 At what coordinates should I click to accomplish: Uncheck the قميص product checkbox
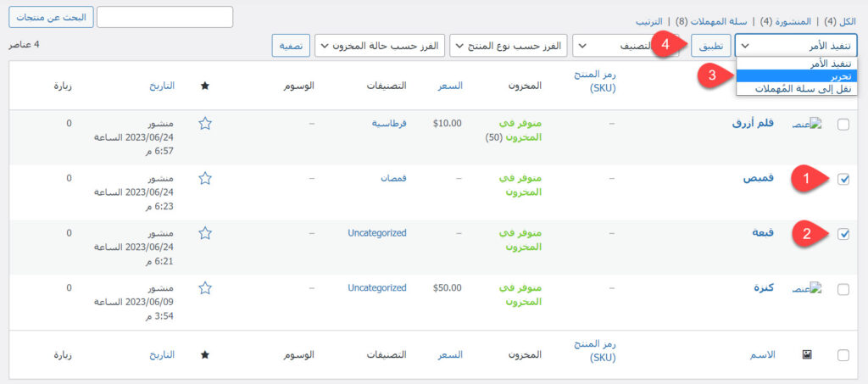pos(843,179)
